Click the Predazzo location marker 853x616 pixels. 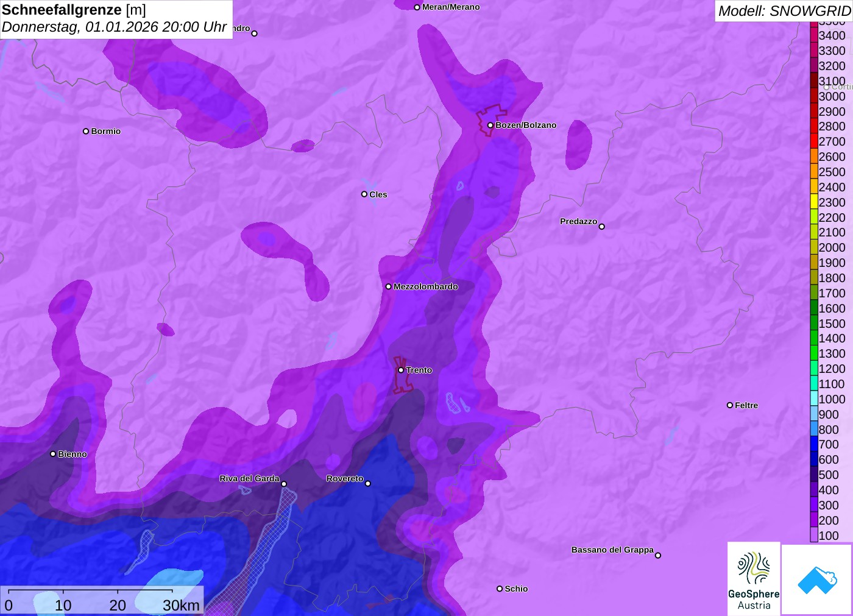pyautogui.click(x=602, y=227)
